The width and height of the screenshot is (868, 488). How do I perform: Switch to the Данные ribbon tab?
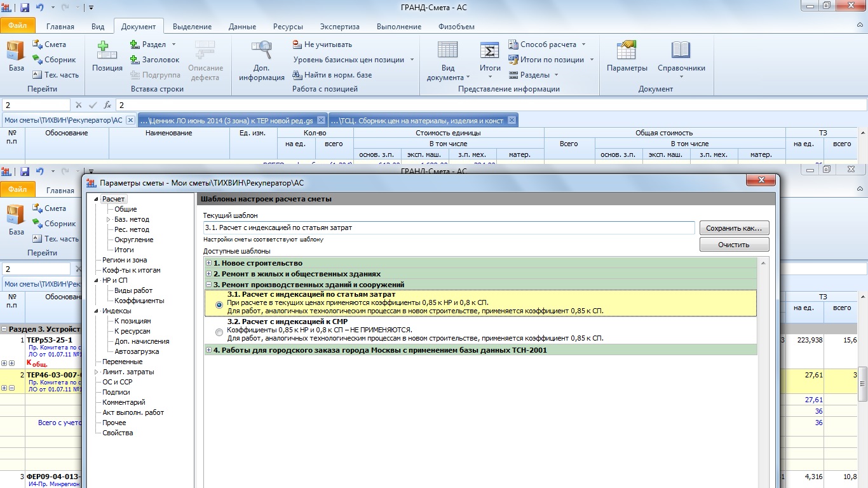click(242, 27)
